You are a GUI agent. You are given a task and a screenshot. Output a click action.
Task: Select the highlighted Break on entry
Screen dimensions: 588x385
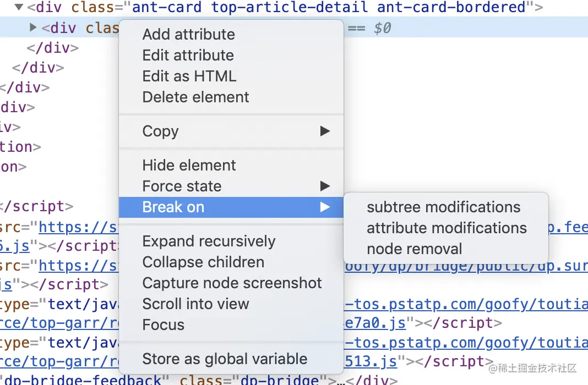pos(231,207)
